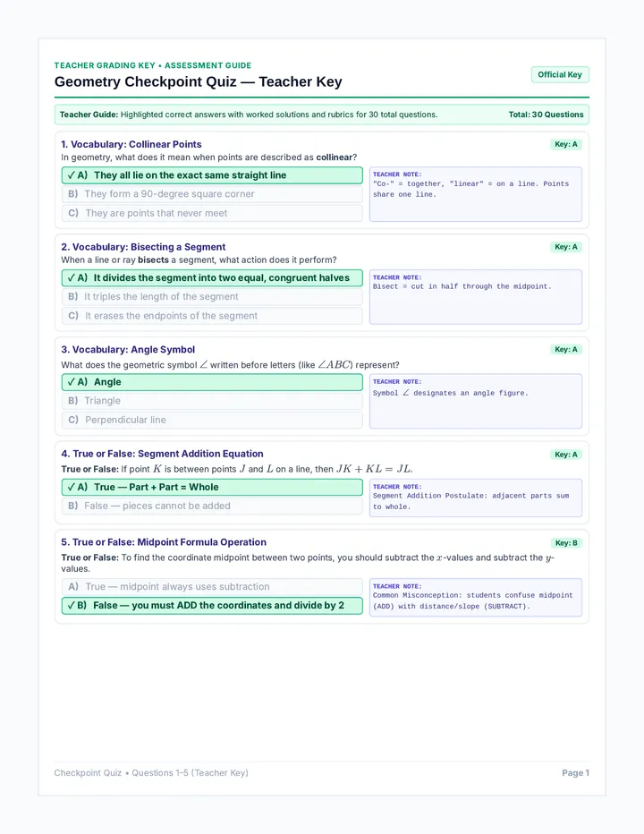Choose 'True — midpoint always uses subtraction'
The image size is (644, 834).
[212, 587]
